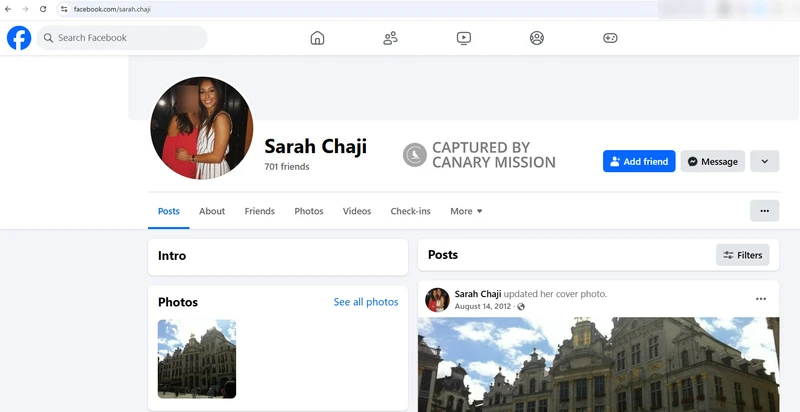This screenshot has width=800, height=412.
Task: Open the three-dot menu on tab row
Action: [x=764, y=211]
